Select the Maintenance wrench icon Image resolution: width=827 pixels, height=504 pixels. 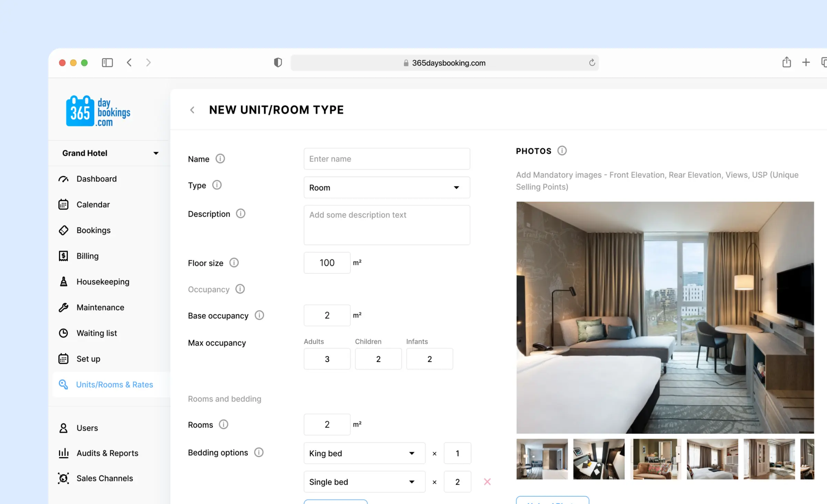point(63,307)
